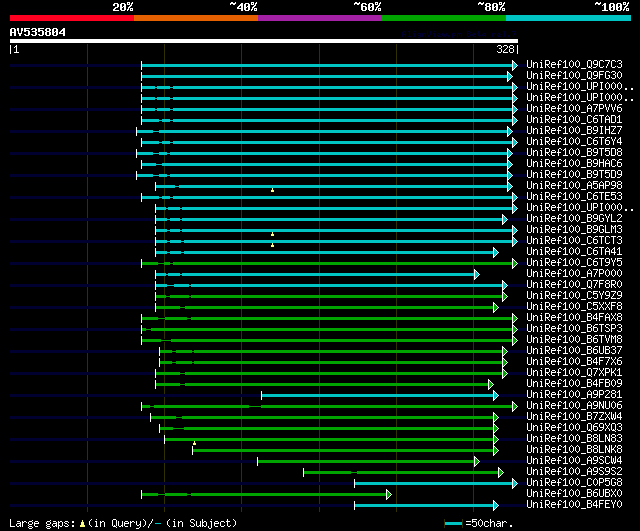This screenshot has width=640, height=531.
Task: Click the cyan arrowhead ending A9P281 alignment
Action: pos(496,395)
